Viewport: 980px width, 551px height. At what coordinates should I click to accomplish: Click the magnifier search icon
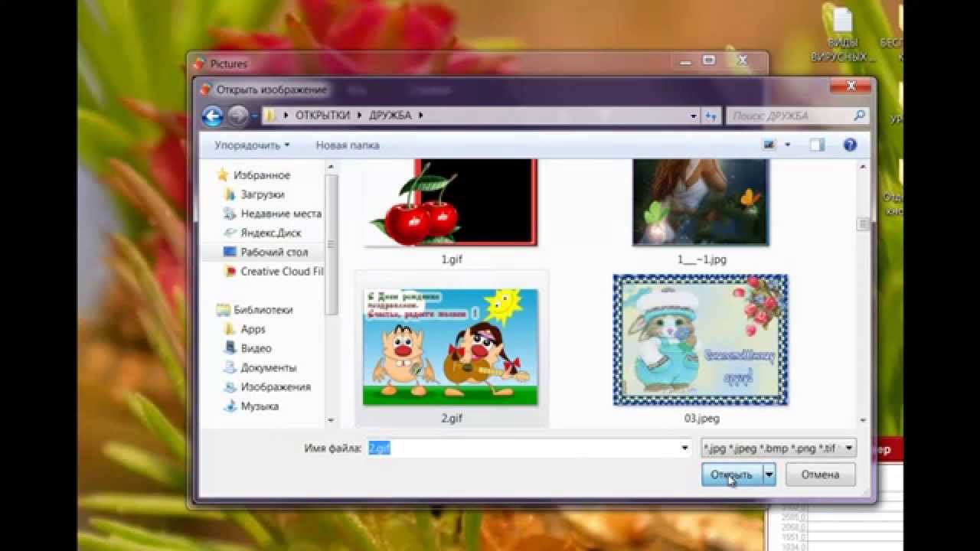pyautogui.click(x=859, y=116)
